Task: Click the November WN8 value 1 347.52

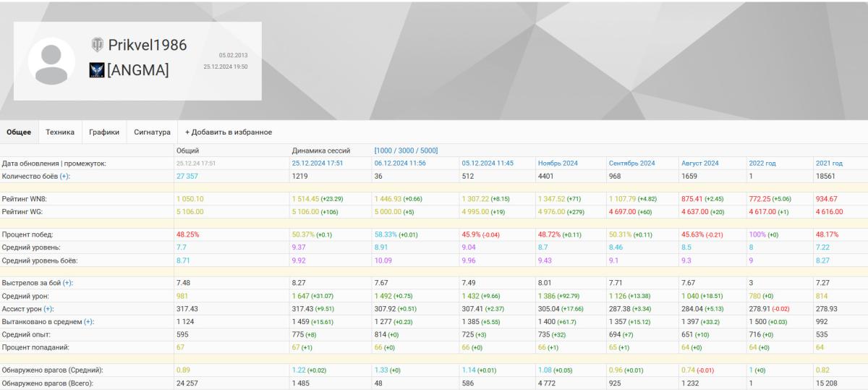Action: (553, 198)
